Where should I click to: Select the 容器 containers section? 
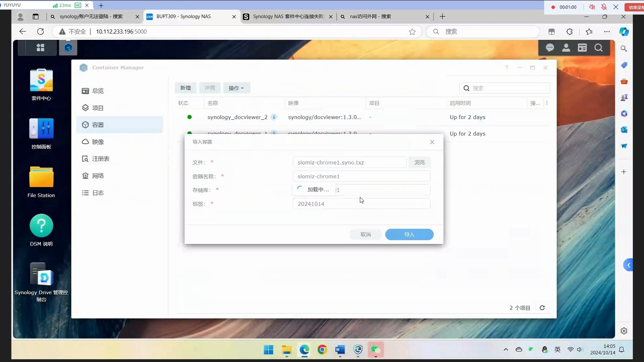(120, 125)
